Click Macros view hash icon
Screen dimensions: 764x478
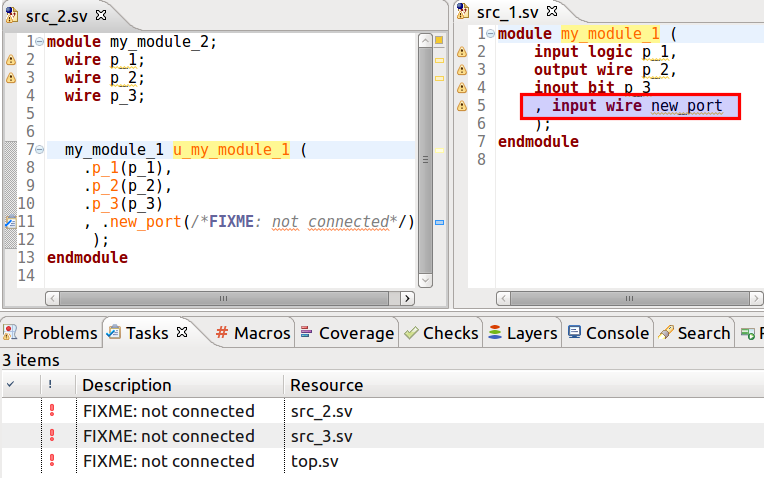222,332
